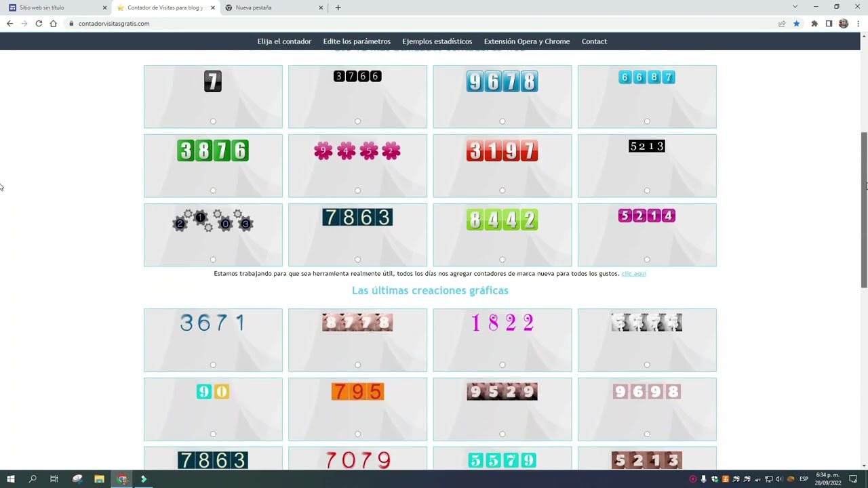
Task: Open the Contact page link
Action: tap(594, 41)
